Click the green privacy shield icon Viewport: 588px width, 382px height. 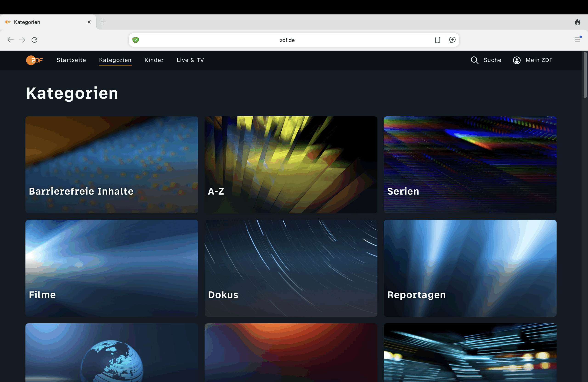coord(136,40)
